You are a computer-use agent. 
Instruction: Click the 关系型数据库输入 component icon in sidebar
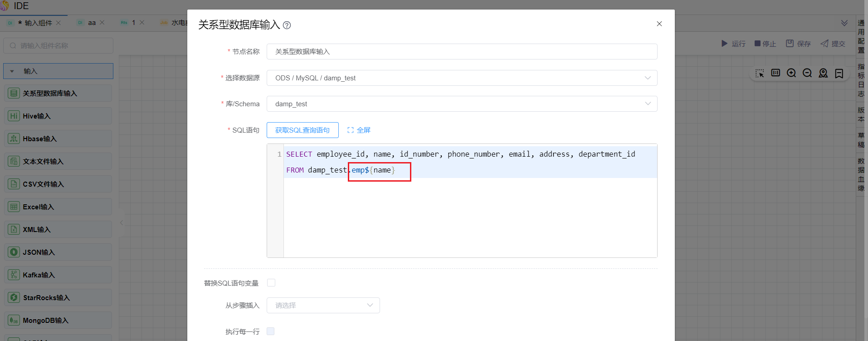click(14, 94)
